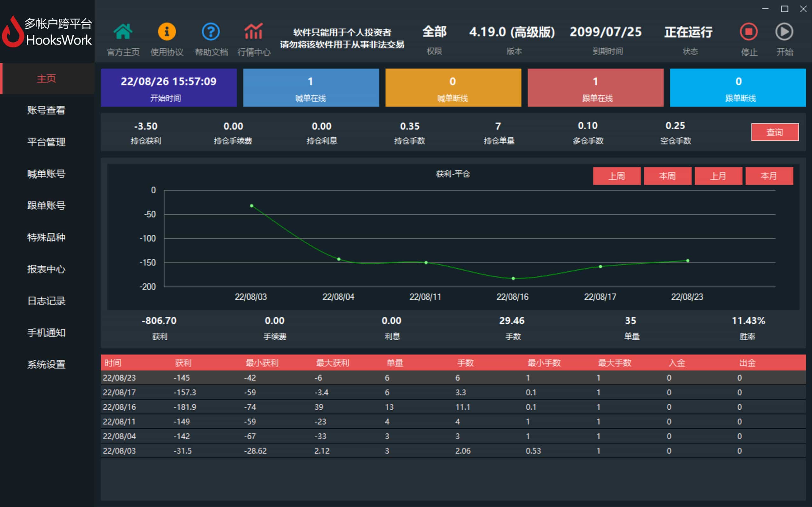
Task: Click the -806.70 获利 total value
Action: pyautogui.click(x=159, y=321)
